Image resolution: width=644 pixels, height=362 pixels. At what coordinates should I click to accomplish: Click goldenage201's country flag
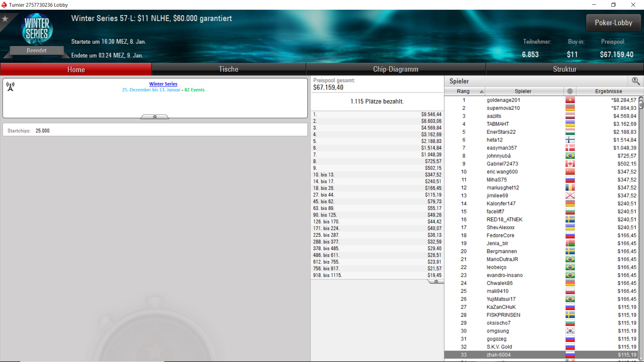coord(570,100)
